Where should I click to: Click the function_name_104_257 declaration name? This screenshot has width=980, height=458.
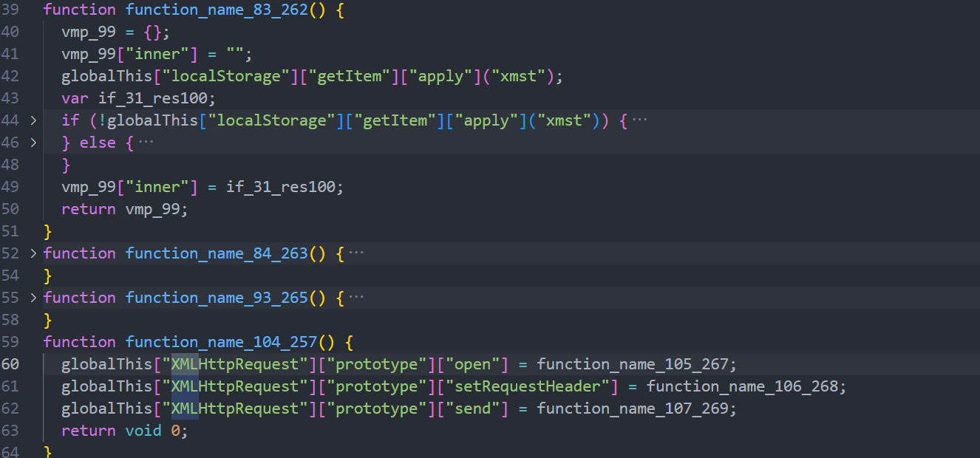(220, 342)
